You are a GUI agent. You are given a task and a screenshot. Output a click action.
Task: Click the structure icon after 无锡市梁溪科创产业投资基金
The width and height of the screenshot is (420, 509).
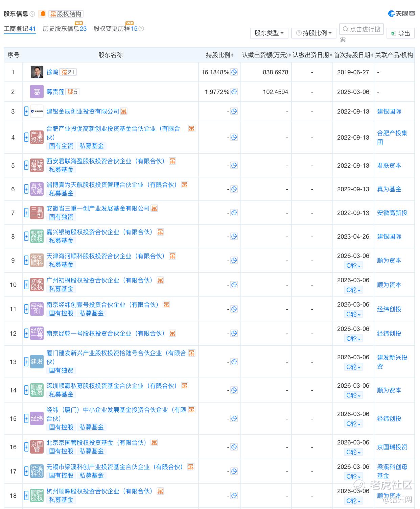[x=191, y=467]
